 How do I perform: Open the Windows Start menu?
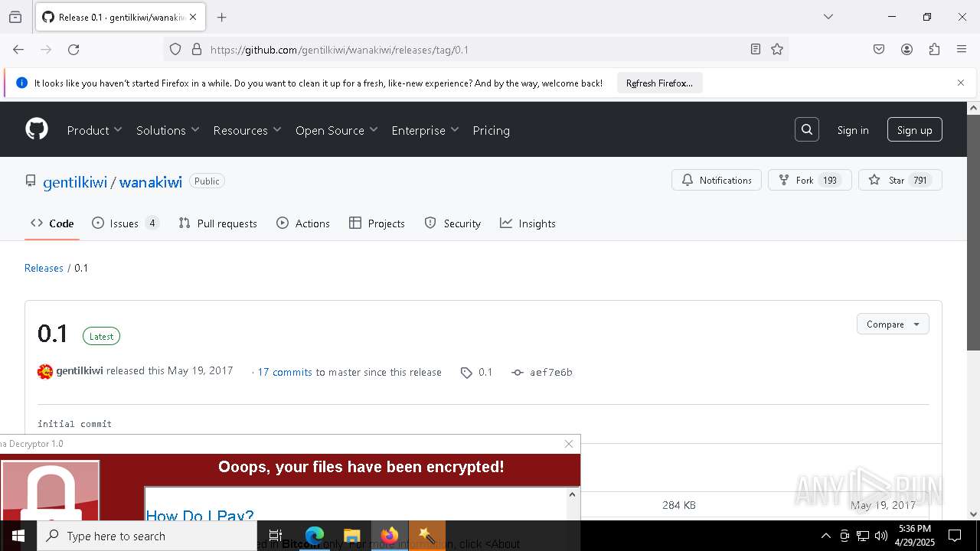18,536
